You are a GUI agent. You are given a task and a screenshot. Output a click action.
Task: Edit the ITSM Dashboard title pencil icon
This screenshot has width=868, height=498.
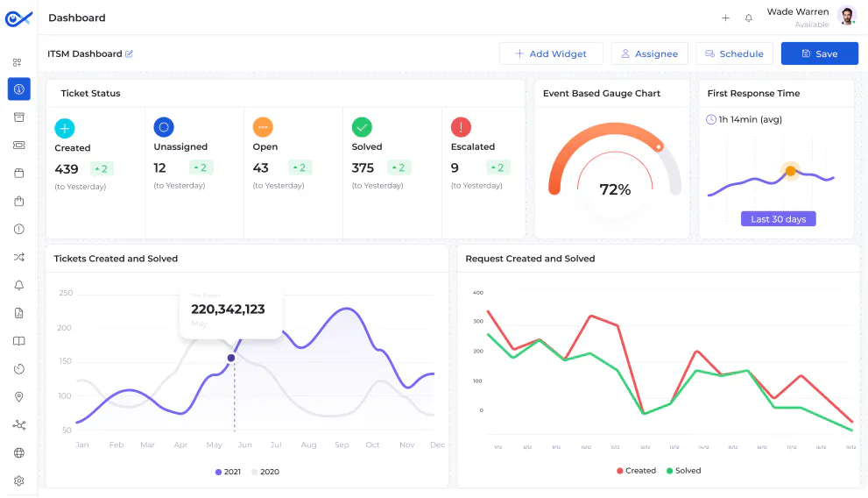point(129,53)
